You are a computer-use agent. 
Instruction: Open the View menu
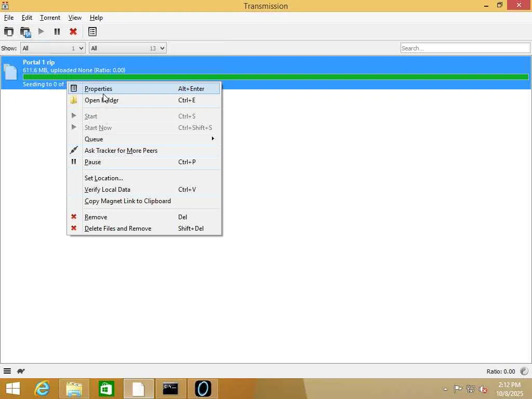coord(75,18)
